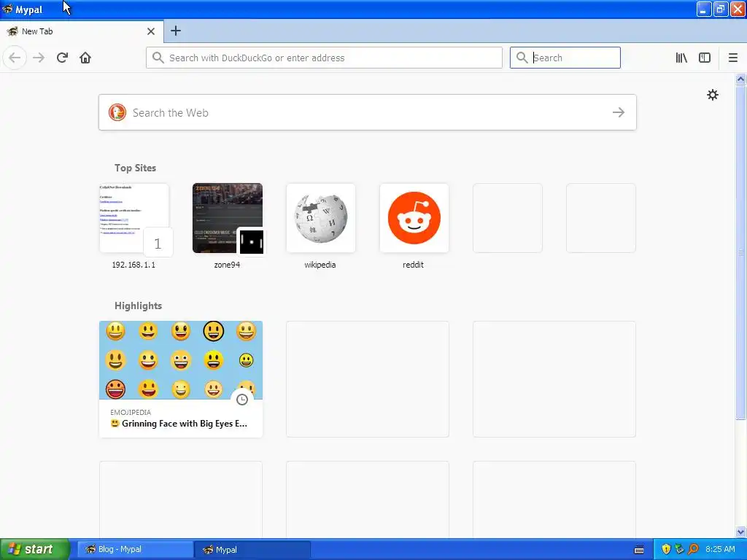747x560 pixels.
Task: Click the EMOJIPEDIA source label
Action: [x=131, y=413]
